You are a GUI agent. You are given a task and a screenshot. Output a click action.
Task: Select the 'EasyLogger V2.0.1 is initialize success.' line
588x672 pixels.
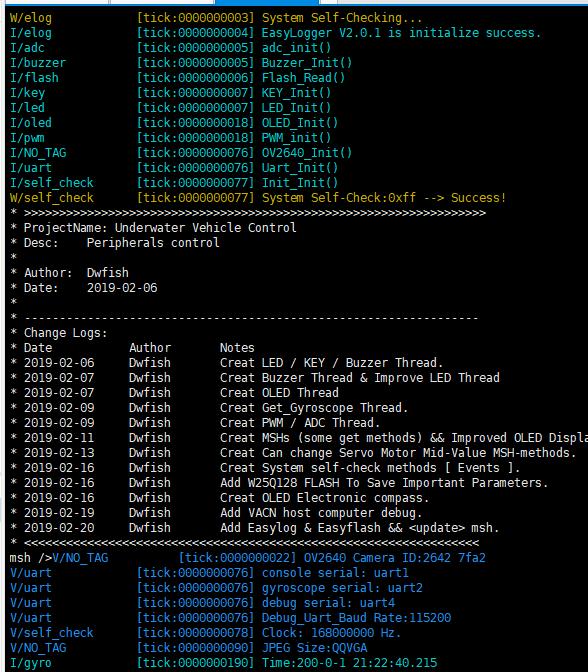[401, 33]
